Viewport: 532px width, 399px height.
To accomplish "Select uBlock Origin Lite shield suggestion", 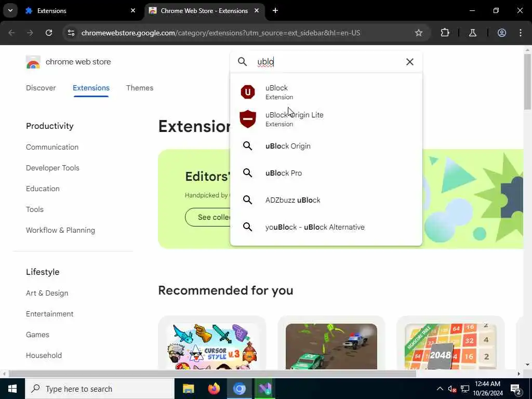I will 326,119.
